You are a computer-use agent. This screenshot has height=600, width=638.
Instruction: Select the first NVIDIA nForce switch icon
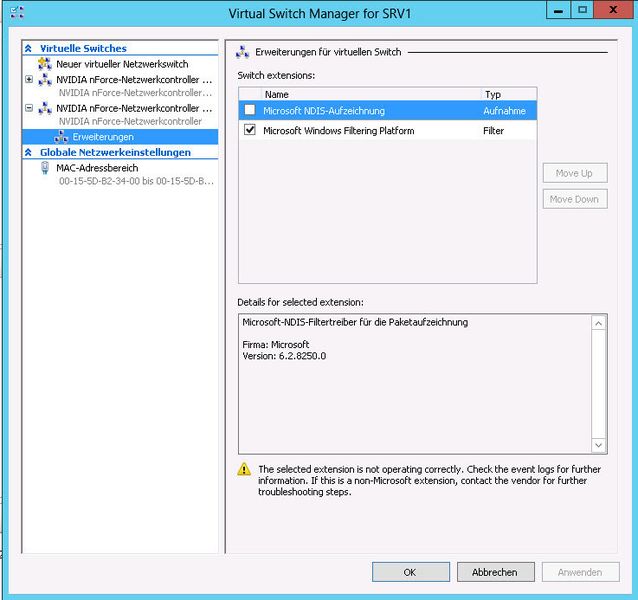pyautogui.click(x=45, y=79)
